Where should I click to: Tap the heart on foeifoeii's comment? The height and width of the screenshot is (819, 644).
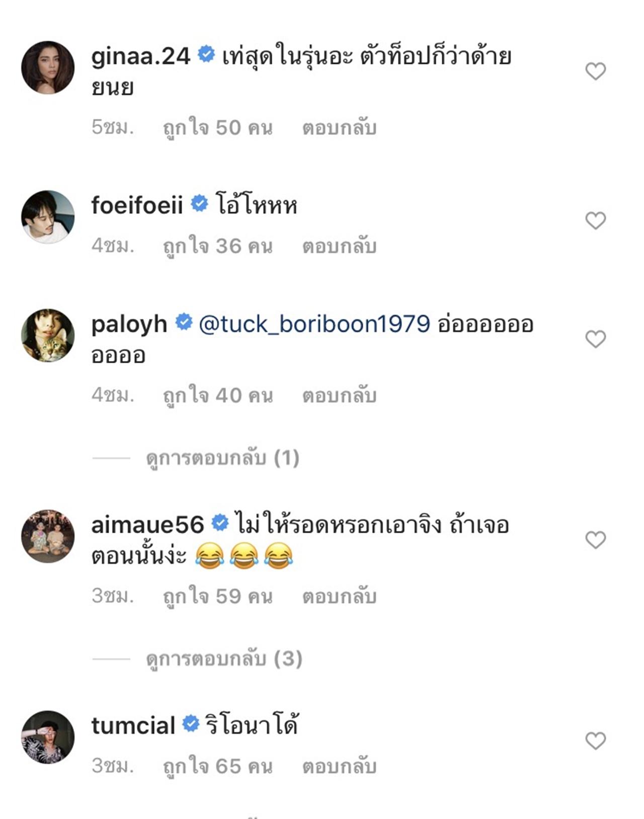pos(595,220)
